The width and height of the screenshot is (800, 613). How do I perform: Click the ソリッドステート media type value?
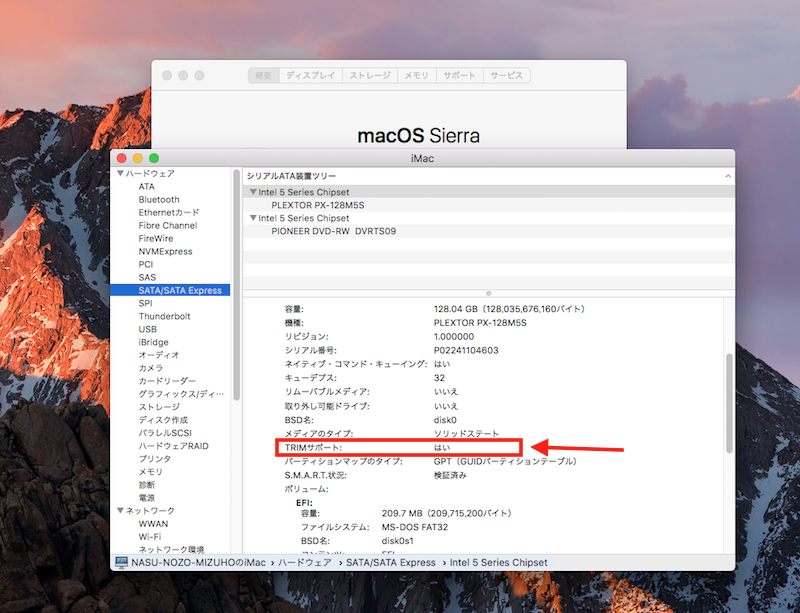[x=466, y=434]
